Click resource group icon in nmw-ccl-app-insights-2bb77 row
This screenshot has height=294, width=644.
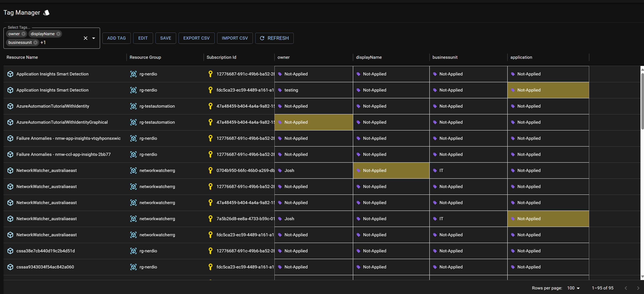point(133,154)
